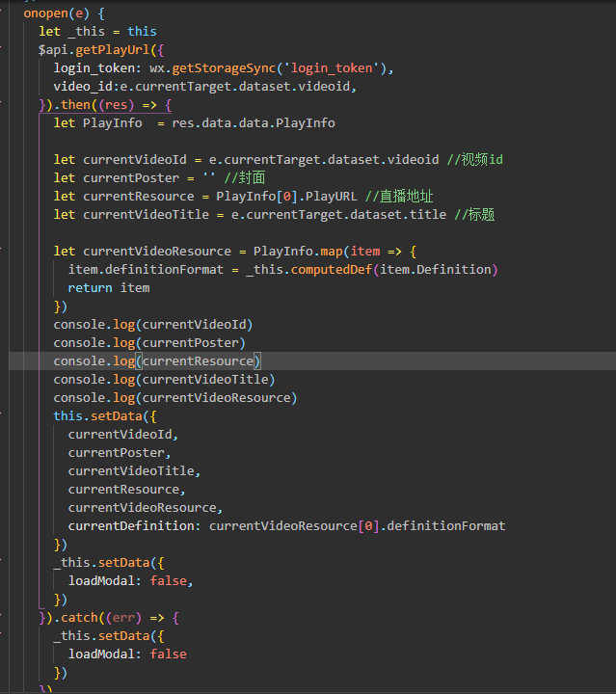Viewport: 616px width, 694px height.
Task: Click PlayInfo[0].PlayURL expression
Action: [286, 196]
